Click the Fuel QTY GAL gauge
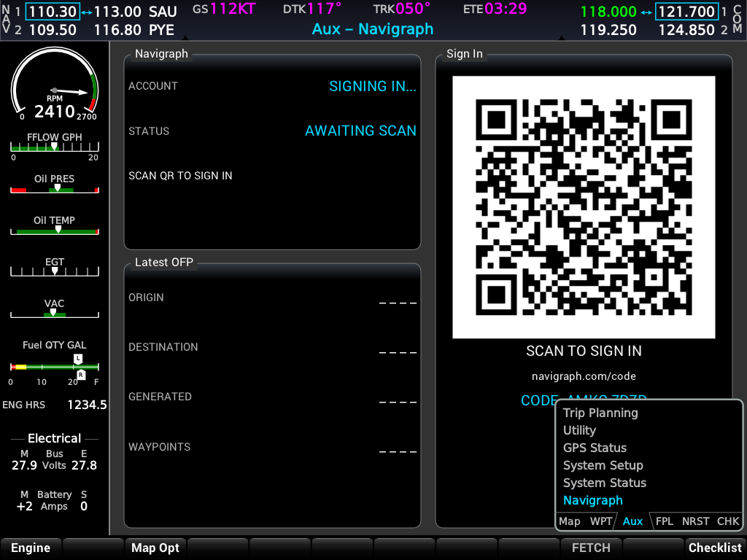Viewport: 747px width, 560px height. tap(55, 367)
